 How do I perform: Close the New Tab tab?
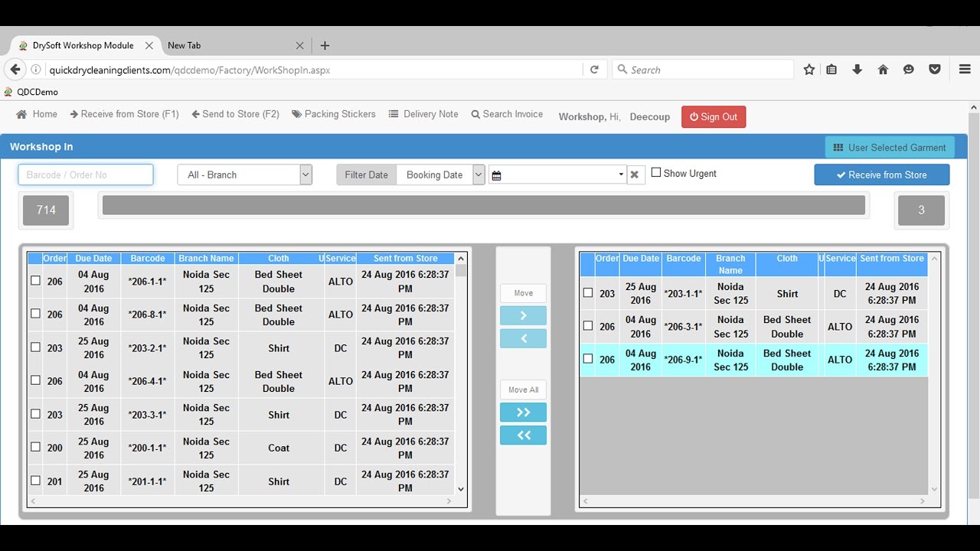click(x=300, y=45)
